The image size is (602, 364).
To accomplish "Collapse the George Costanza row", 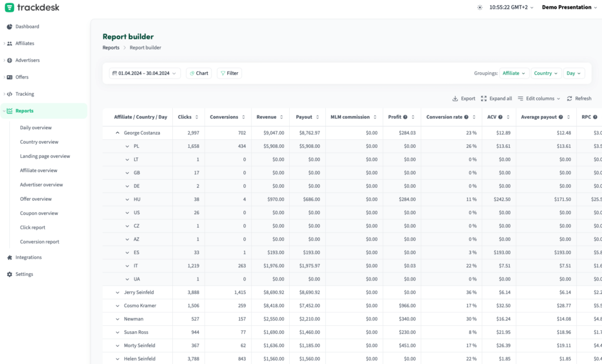I will (x=117, y=133).
